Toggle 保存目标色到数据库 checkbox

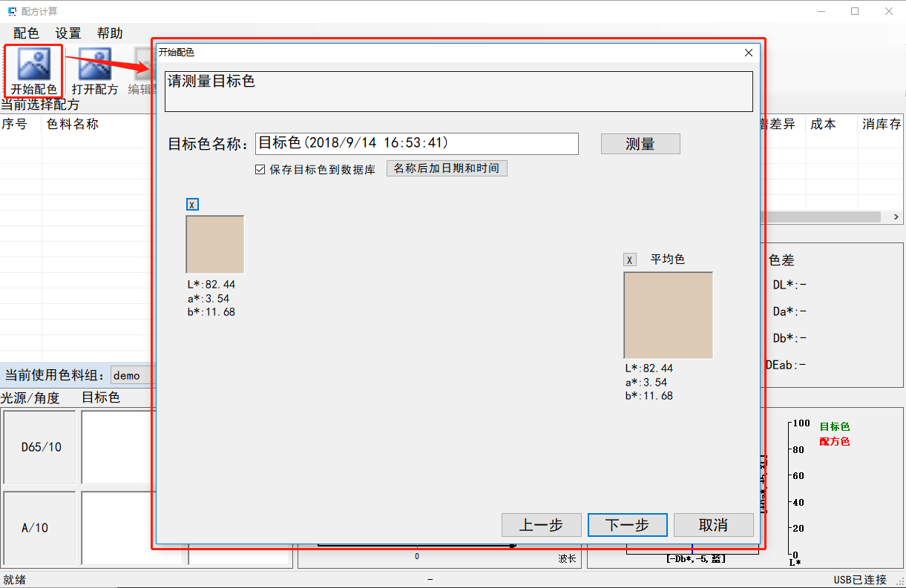(x=260, y=169)
